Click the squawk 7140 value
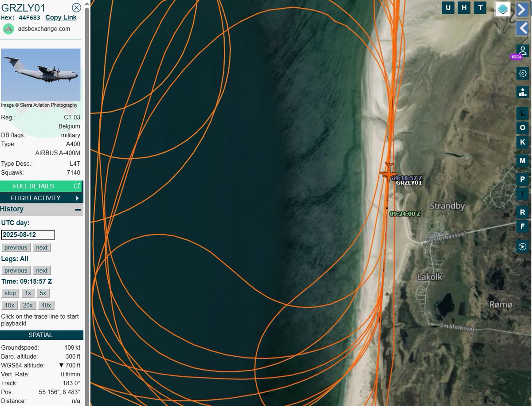The width and height of the screenshot is (532, 406). (x=73, y=172)
